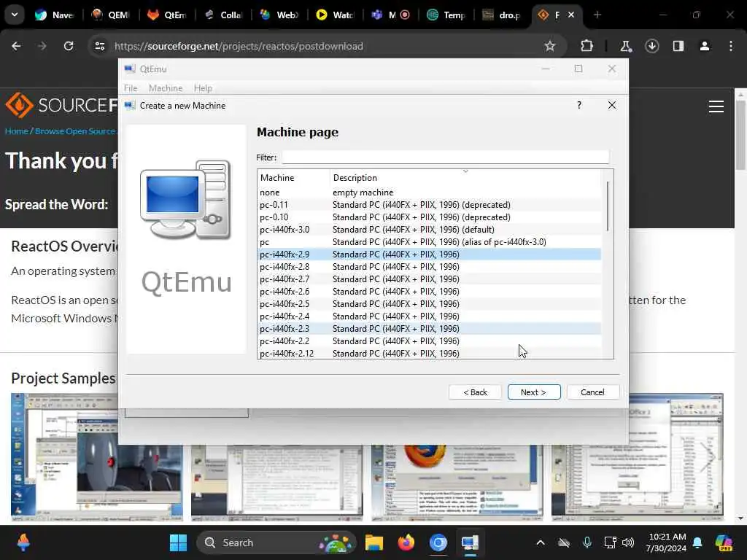Open the browser extensions puzzle icon
This screenshot has height=560, width=747.
pyautogui.click(x=587, y=46)
